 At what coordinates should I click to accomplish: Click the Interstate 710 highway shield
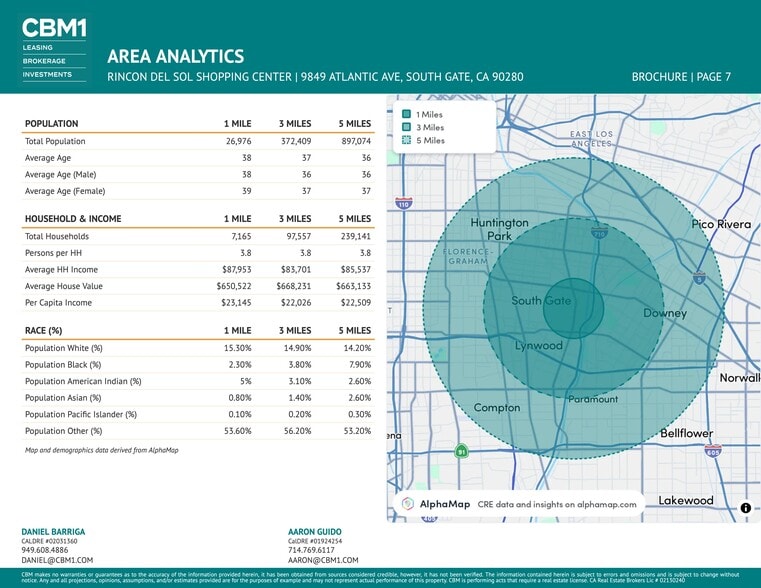coord(600,233)
